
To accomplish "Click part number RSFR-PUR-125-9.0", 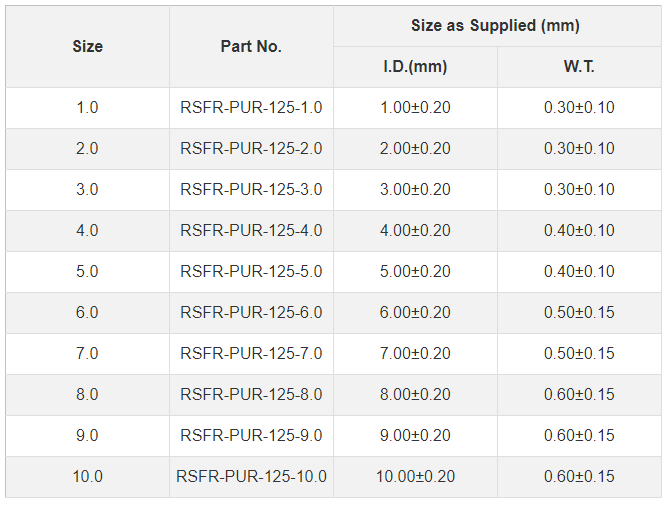I will point(251,435).
